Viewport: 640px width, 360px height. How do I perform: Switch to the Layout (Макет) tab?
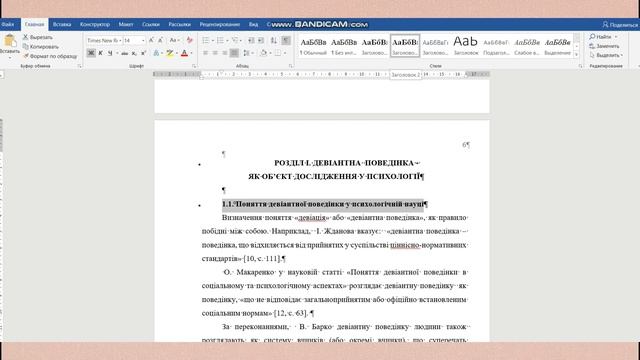(x=126, y=24)
